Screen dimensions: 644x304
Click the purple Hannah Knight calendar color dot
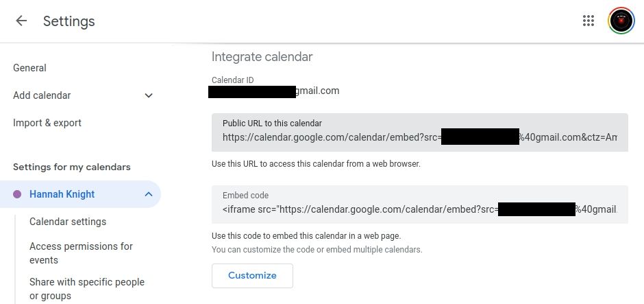(17, 194)
